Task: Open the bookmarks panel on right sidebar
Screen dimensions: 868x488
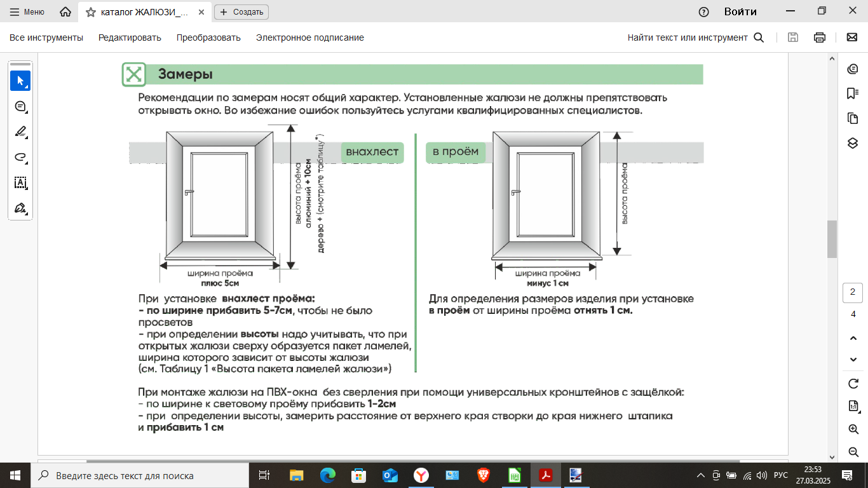Action: 853,93
